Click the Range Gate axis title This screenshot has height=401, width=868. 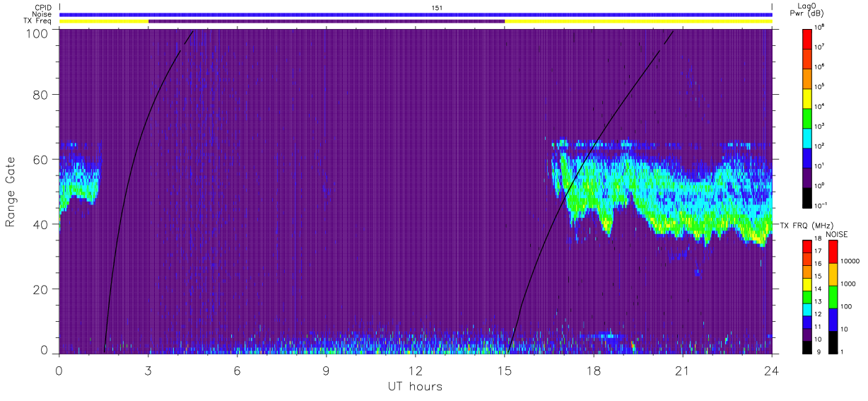coord(11,192)
